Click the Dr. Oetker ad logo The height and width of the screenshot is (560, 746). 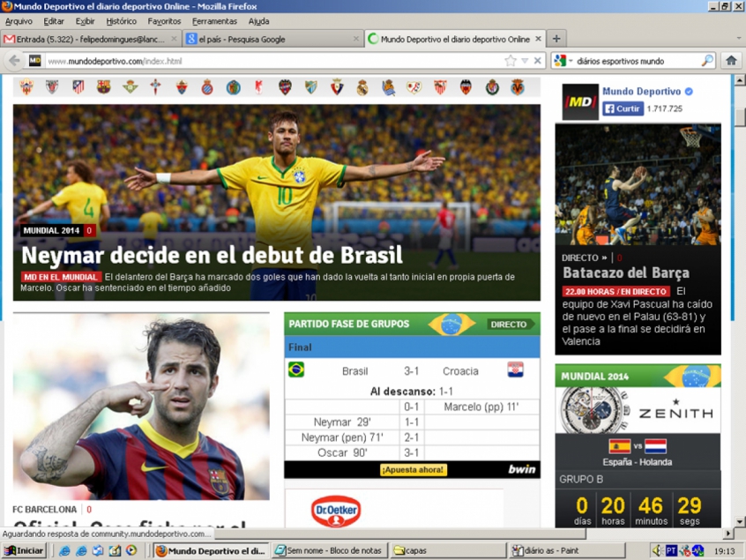coord(336,511)
